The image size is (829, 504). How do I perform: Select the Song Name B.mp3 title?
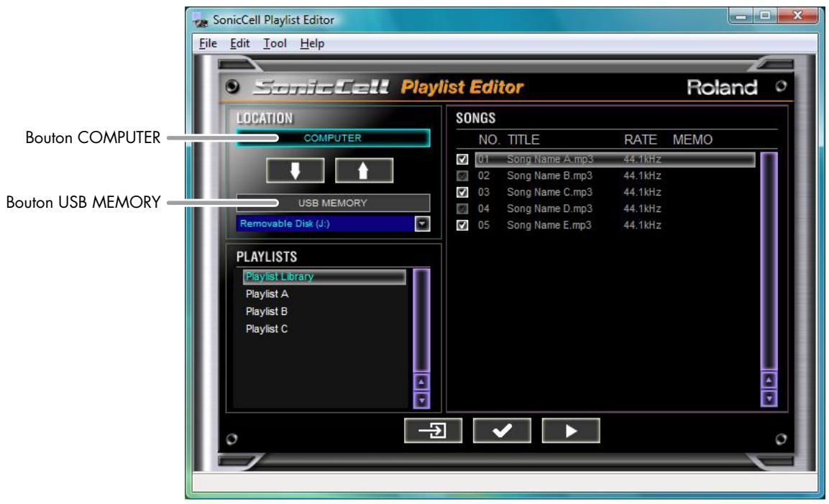point(549,175)
